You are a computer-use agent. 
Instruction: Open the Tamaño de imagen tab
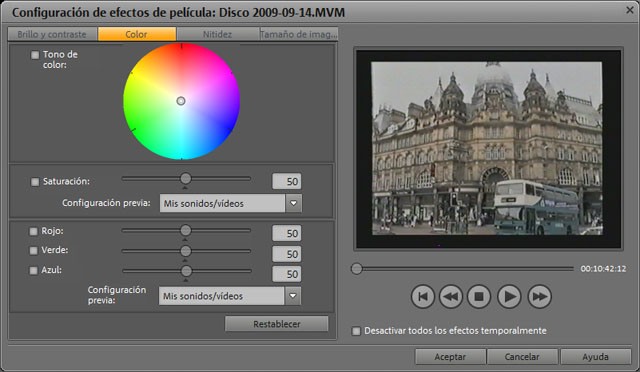point(299,34)
